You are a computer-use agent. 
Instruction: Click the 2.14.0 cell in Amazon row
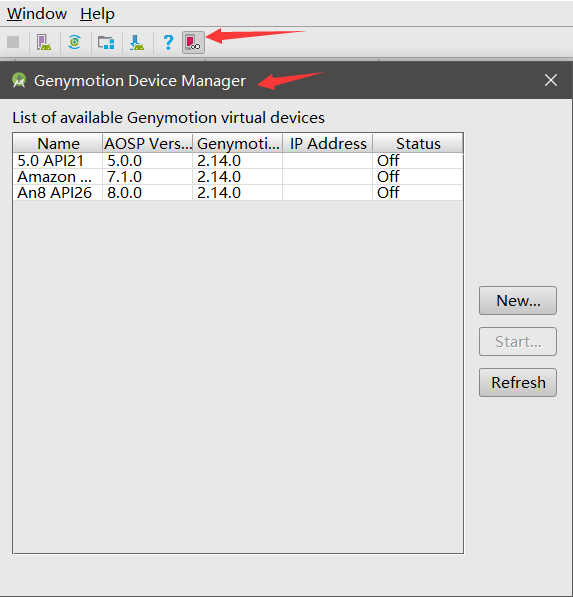coord(238,177)
